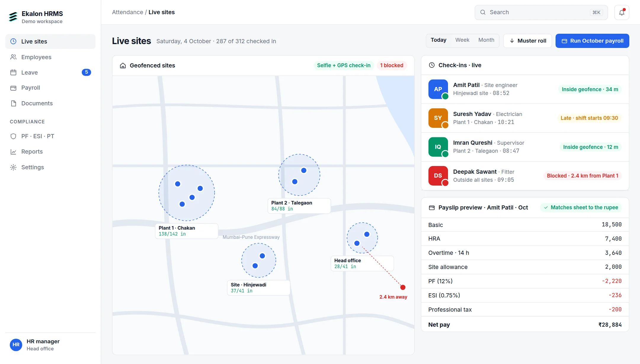Click the PF · ESI · PT shield icon

coord(13,136)
